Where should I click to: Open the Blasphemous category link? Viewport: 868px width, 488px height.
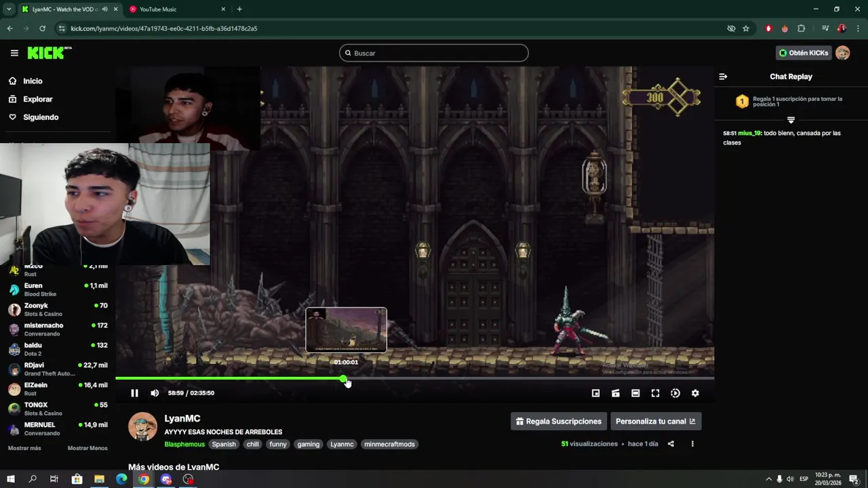point(184,445)
